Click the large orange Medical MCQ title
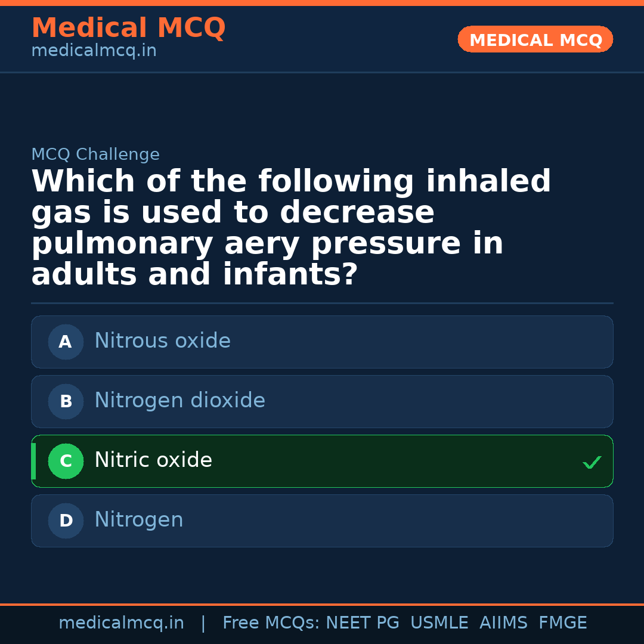Viewport: 644px width, 644px height. click(128, 28)
